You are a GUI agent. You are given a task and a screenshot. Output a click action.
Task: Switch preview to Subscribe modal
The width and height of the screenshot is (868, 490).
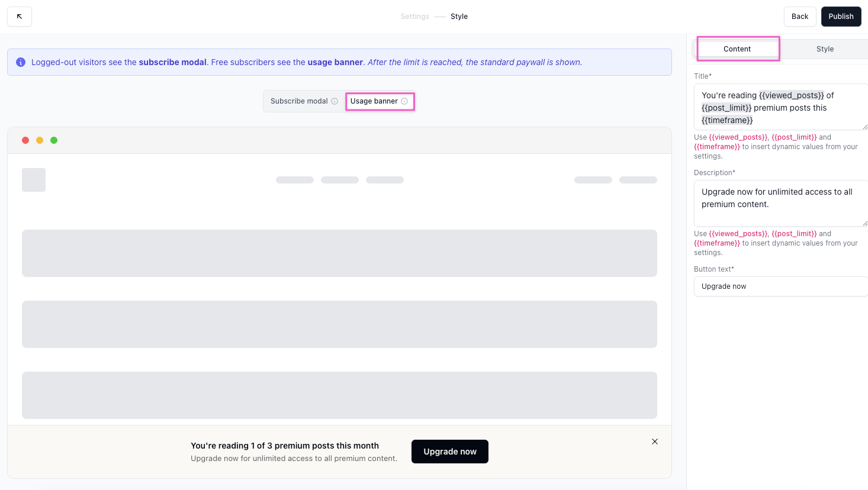[x=299, y=101]
